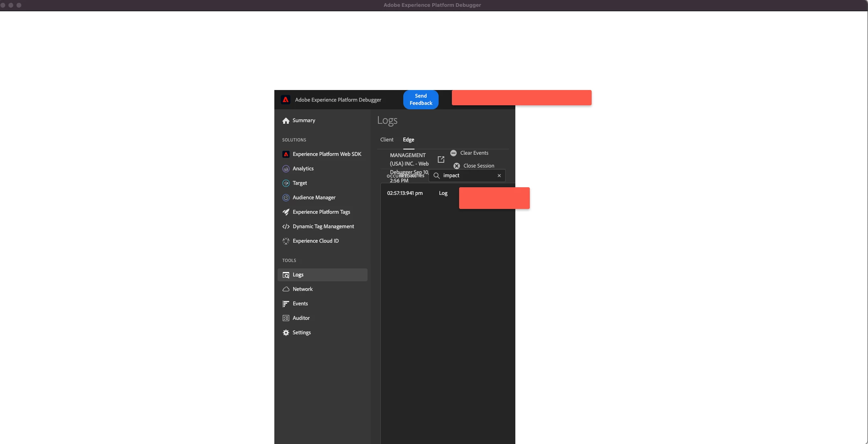This screenshot has width=868, height=444.
Task: Click the Adobe logo icon in header
Action: 286,100
